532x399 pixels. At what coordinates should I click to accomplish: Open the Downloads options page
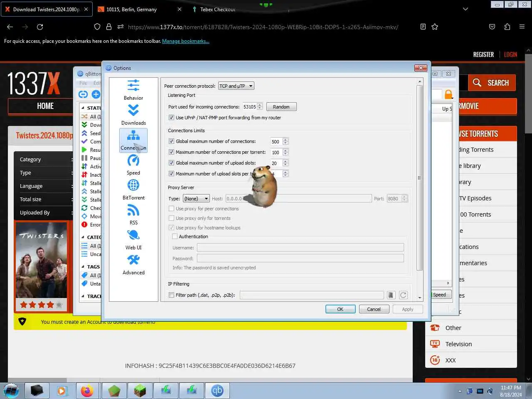click(133, 115)
